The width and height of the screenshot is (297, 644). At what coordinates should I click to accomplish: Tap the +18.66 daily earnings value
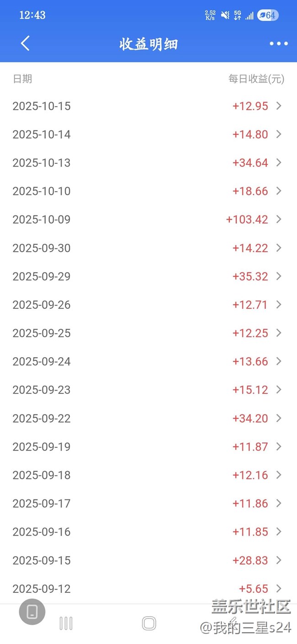(250, 191)
